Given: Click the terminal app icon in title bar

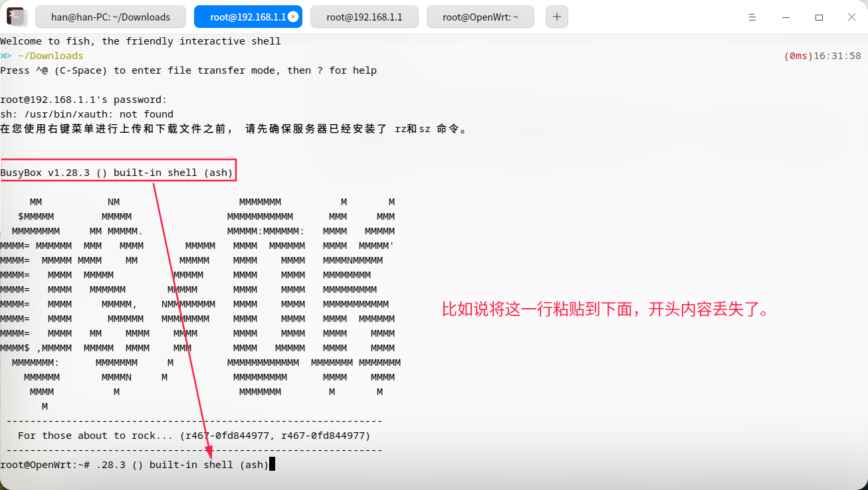Looking at the screenshot, I should click(x=15, y=17).
